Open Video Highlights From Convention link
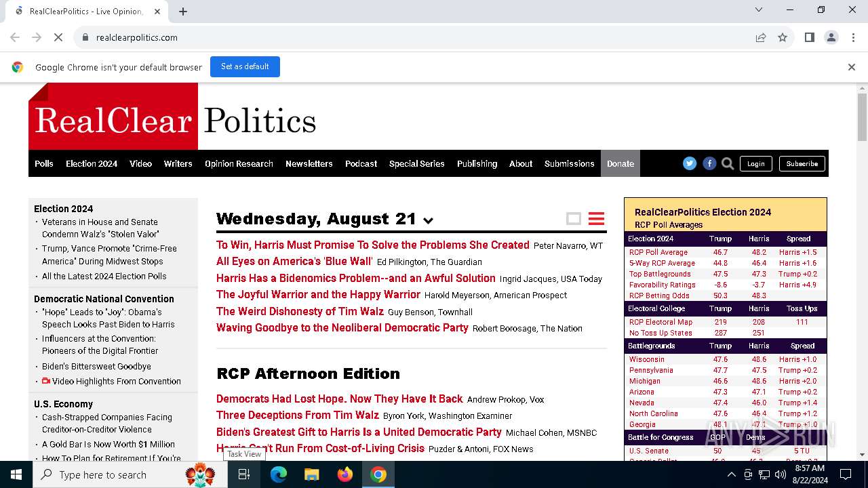 point(117,381)
